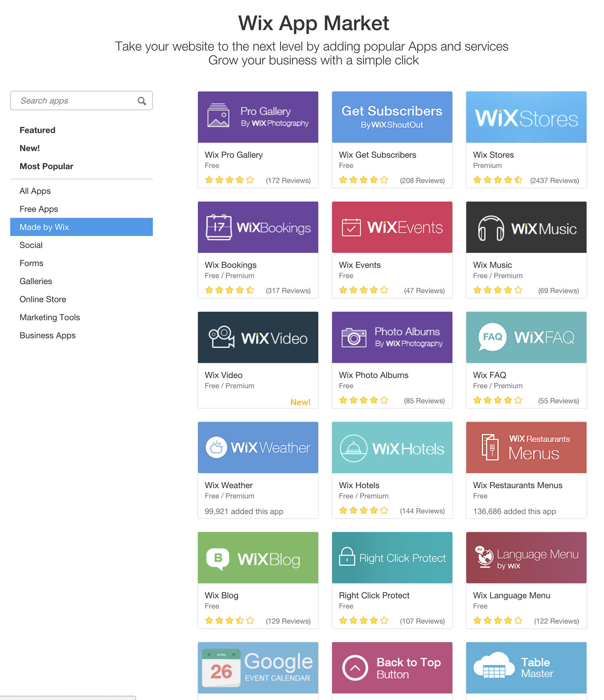Click the Wix Hotels bell icon
The height and width of the screenshot is (700, 604).
(354, 448)
